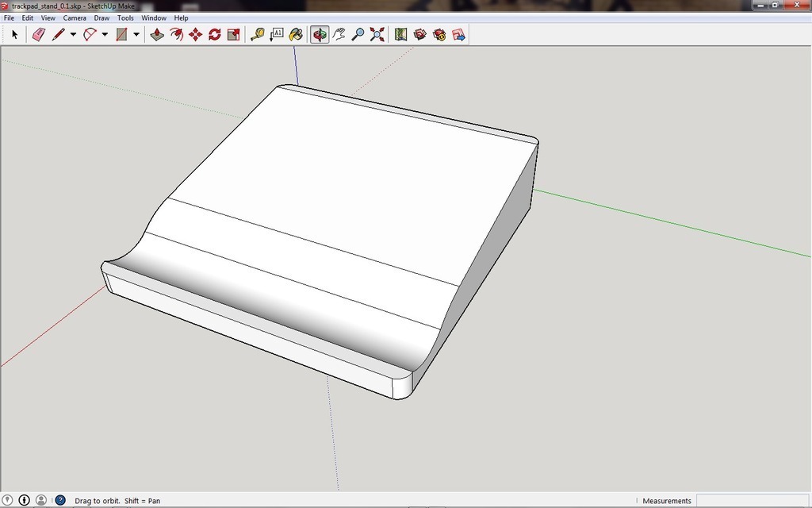This screenshot has width=812, height=508.
Task: Select the Paint Bucket tool
Action: pos(295,33)
